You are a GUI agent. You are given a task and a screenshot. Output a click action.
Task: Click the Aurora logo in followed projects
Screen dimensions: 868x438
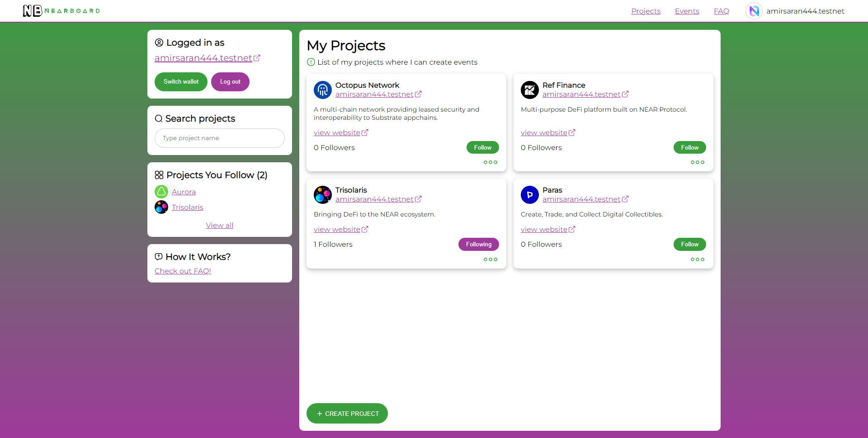click(x=161, y=192)
